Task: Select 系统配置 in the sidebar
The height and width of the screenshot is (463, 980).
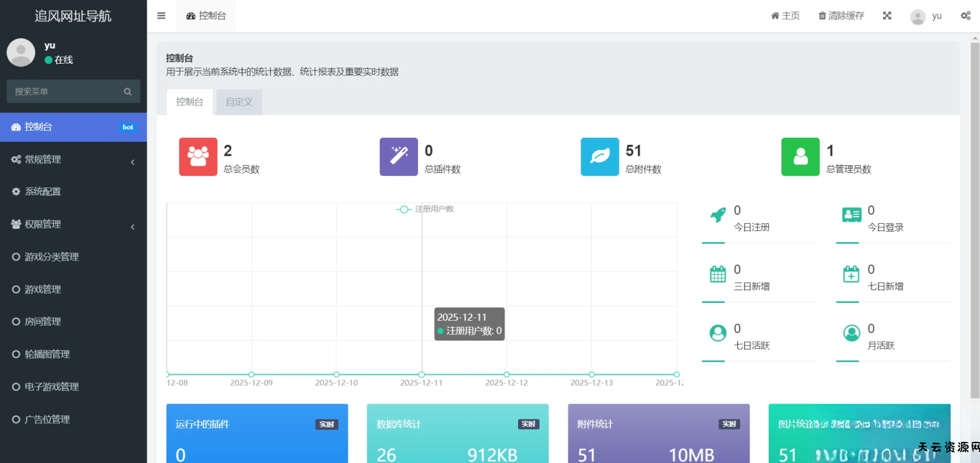Action: [x=43, y=192]
